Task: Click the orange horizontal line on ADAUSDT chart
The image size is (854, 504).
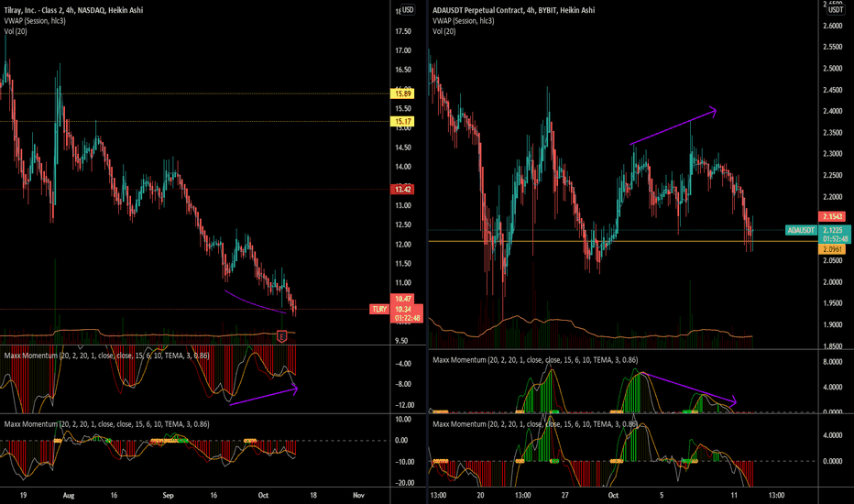Action: point(623,241)
